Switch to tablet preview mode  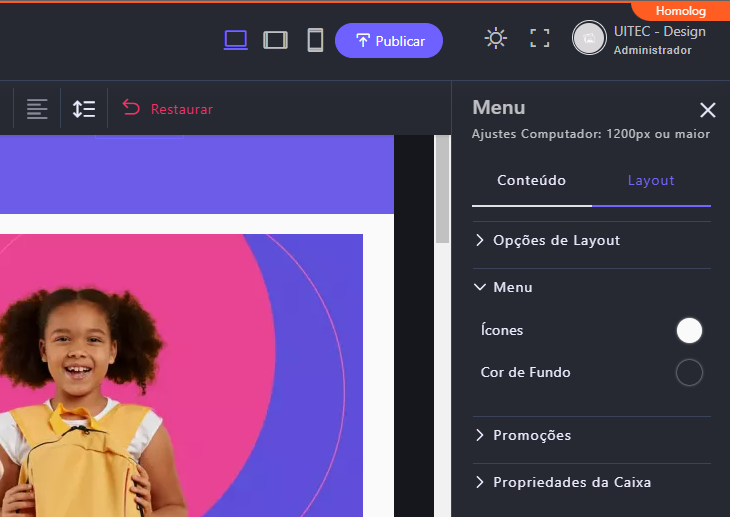click(275, 40)
